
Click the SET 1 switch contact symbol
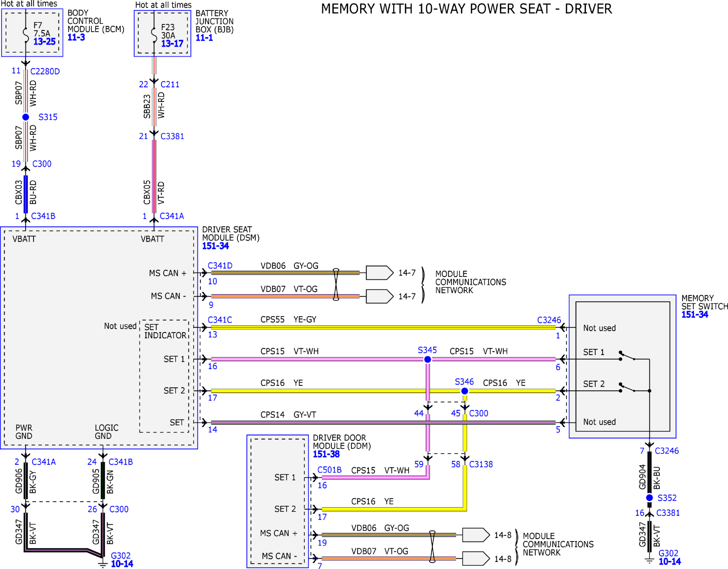(x=627, y=356)
